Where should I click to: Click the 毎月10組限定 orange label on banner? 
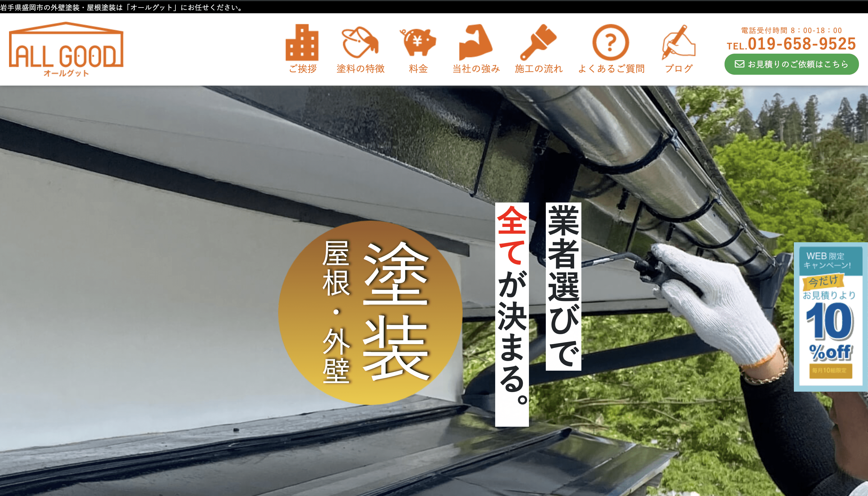(x=830, y=371)
